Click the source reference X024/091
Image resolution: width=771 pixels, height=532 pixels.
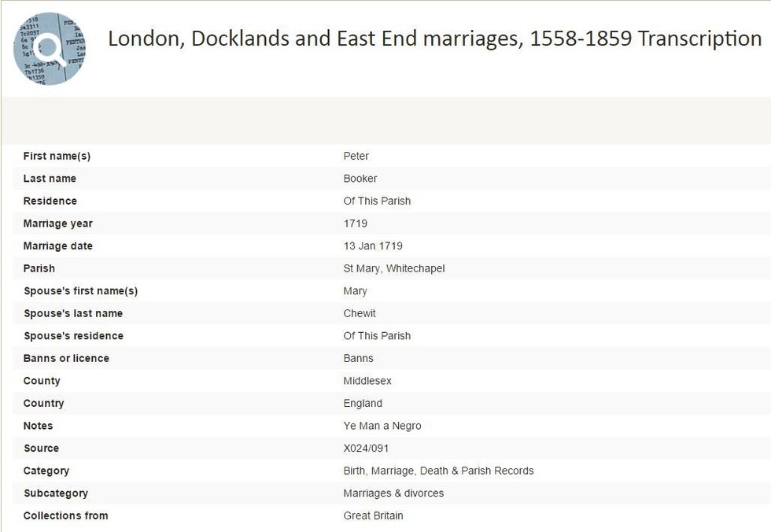click(x=366, y=449)
